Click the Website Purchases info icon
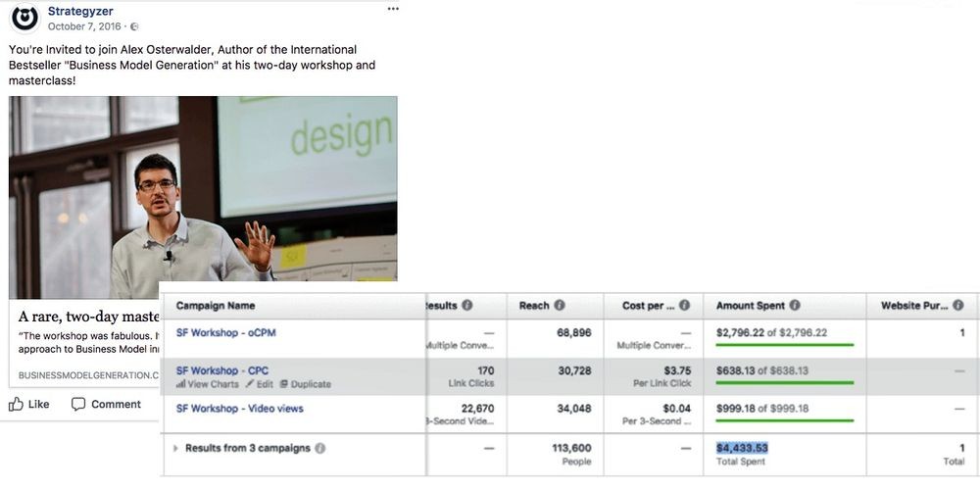Viewport: 980px width, 490px height. 958,306
